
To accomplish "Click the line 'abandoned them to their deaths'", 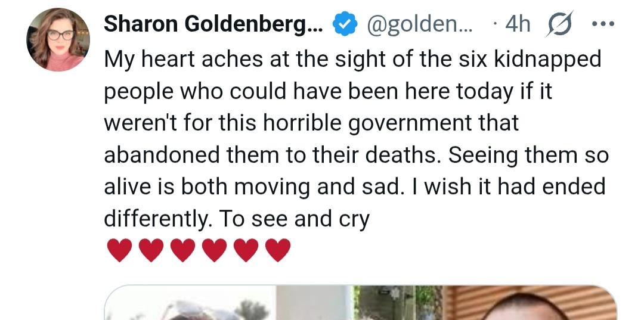I will tap(273, 155).
